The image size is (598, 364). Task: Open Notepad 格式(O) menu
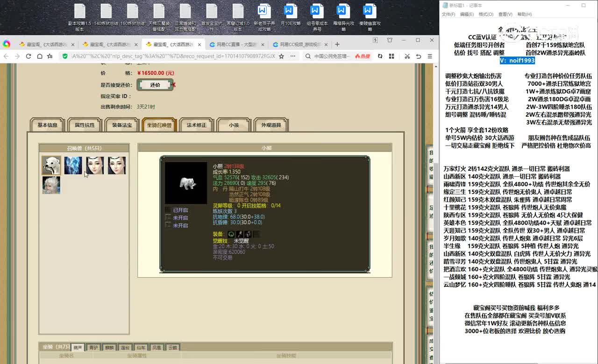[486, 14]
